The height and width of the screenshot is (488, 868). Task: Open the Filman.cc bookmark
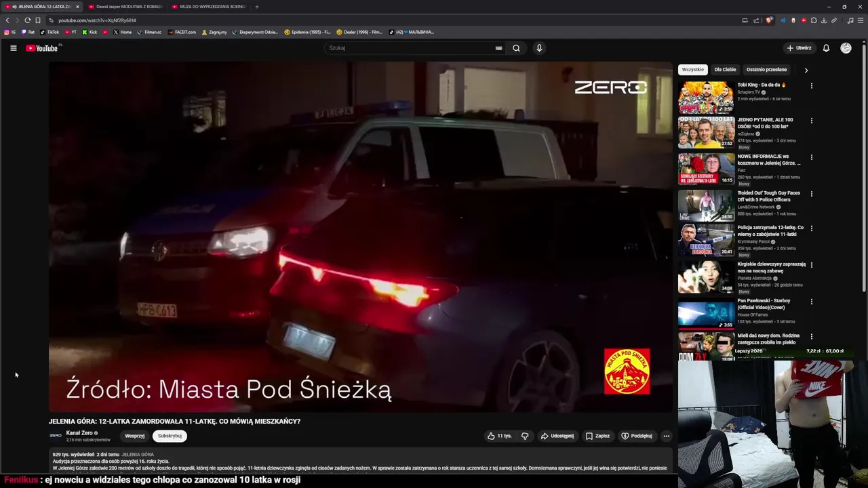coord(149,32)
